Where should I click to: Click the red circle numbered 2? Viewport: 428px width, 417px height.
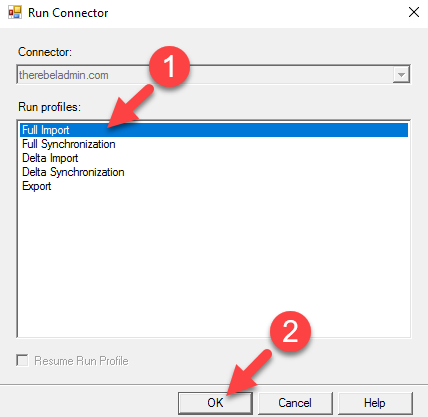click(x=290, y=332)
